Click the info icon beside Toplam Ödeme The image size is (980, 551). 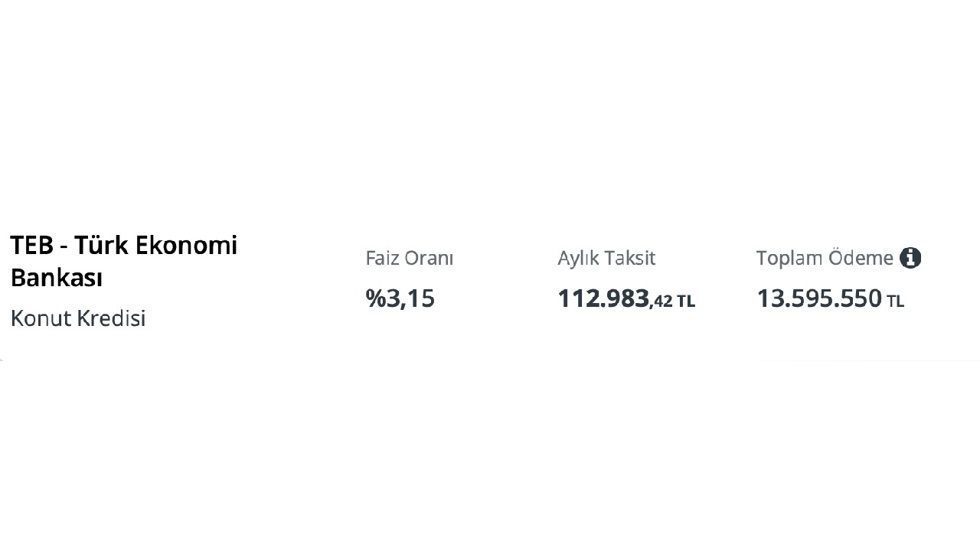(x=910, y=258)
